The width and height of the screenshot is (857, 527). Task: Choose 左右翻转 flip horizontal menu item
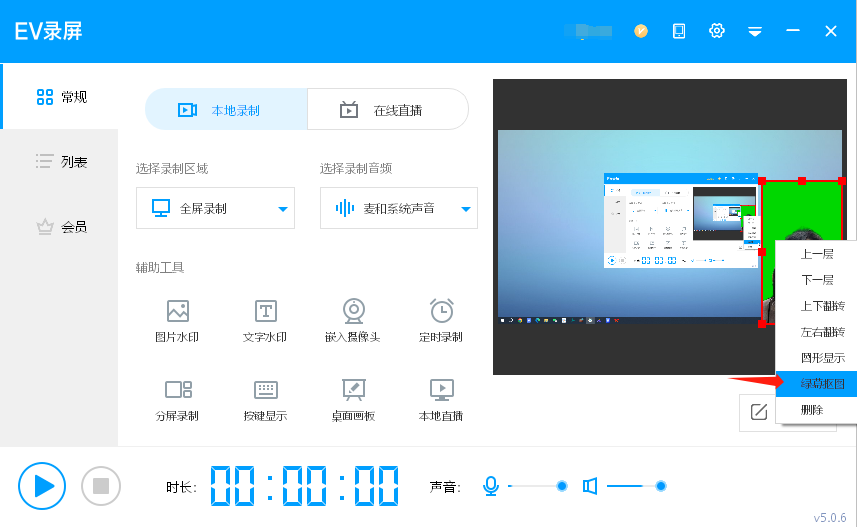(x=817, y=332)
